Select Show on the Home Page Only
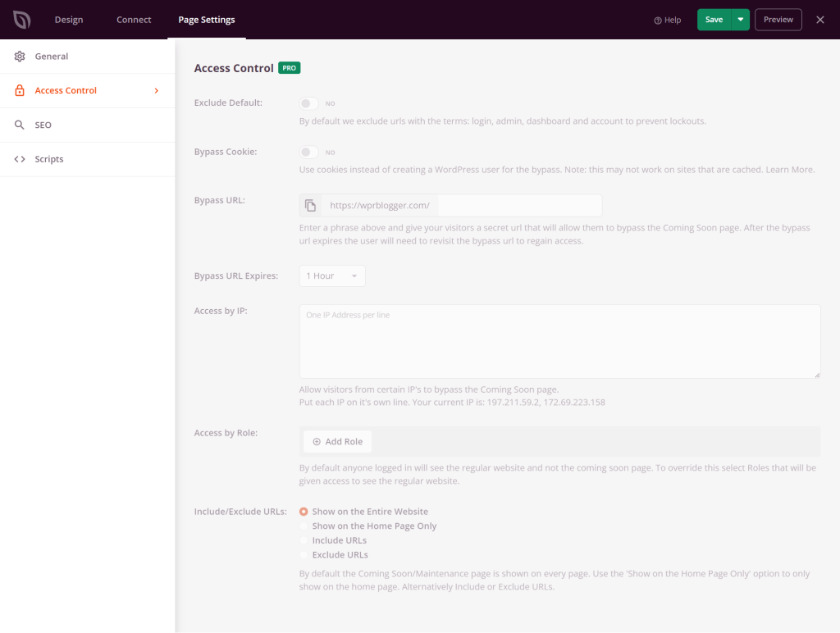The width and height of the screenshot is (840, 633). (304, 526)
